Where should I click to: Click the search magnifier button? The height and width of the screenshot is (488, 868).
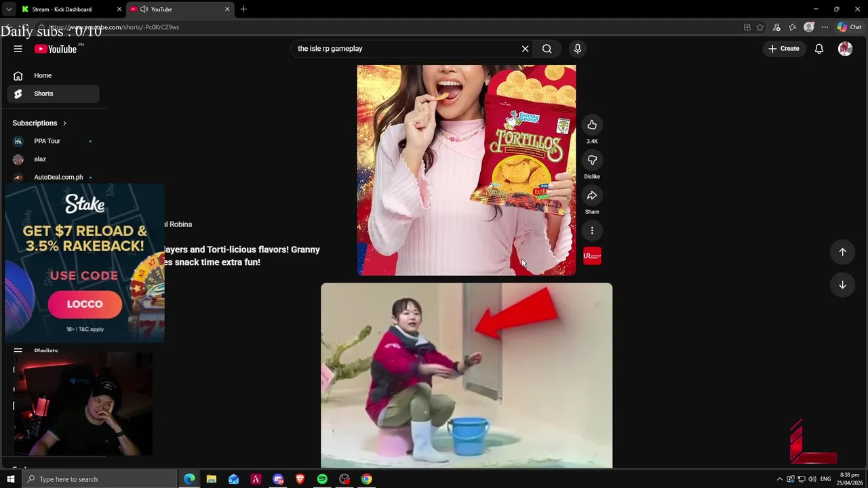click(x=547, y=49)
